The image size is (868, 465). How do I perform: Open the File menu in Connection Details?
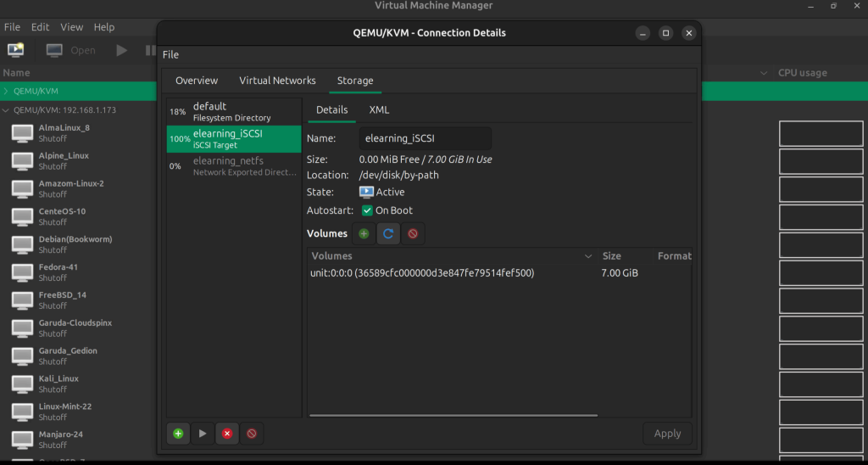[170, 55]
